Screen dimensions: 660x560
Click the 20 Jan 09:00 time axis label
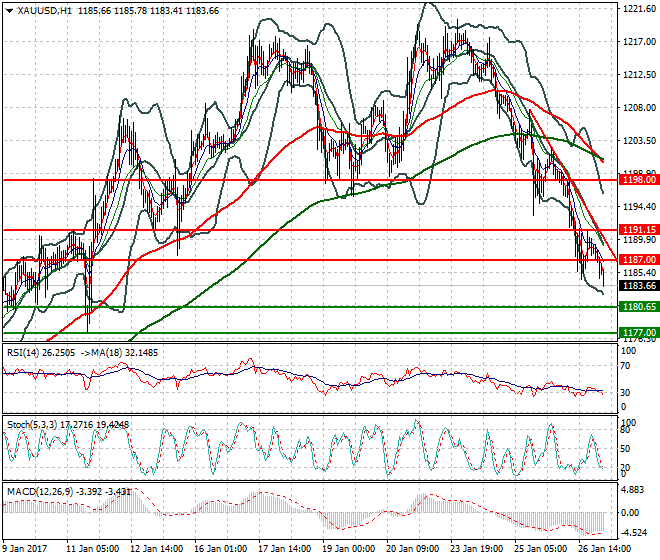point(412,549)
